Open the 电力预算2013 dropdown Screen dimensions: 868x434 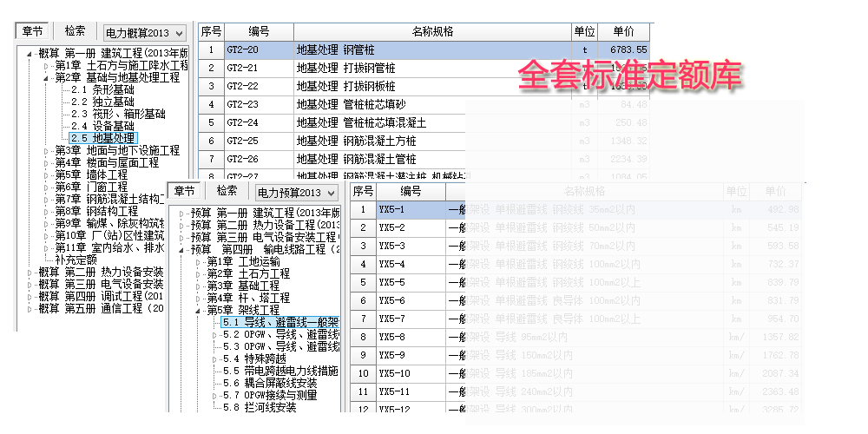click(x=297, y=193)
